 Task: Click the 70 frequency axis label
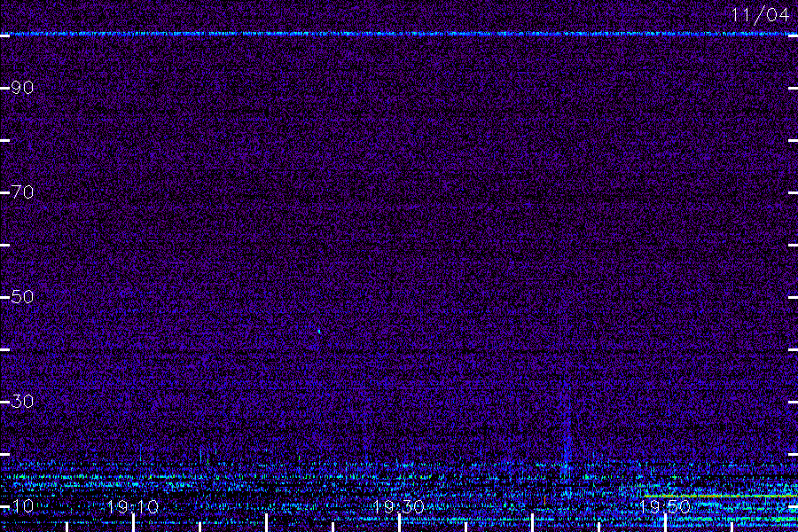[22, 192]
